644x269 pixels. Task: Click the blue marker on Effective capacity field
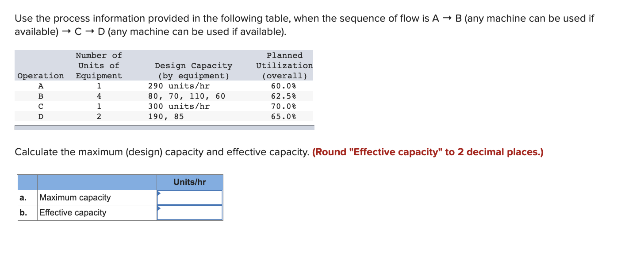[158, 209]
